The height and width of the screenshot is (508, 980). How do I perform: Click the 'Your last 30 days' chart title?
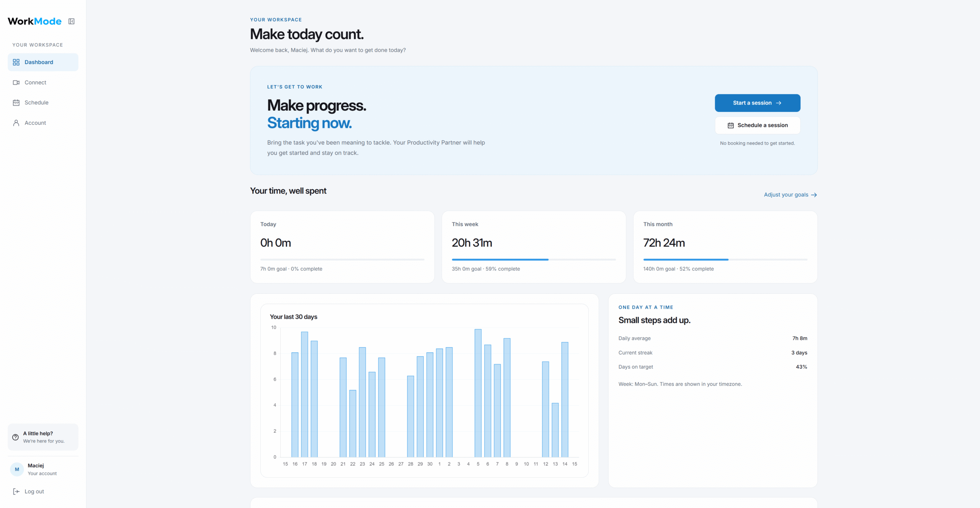[x=293, y=317]
